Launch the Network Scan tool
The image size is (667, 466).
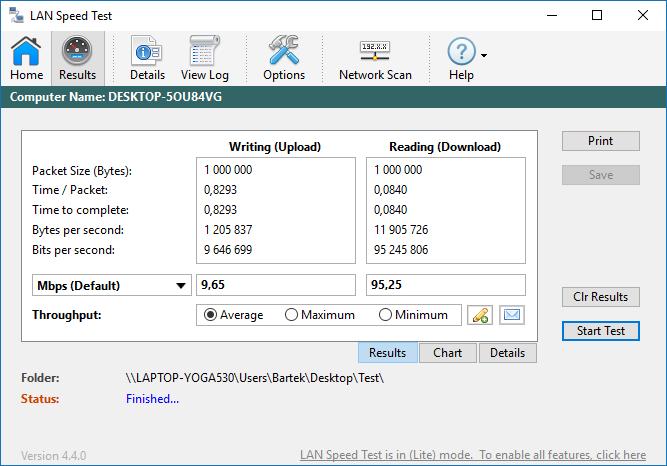click(375, 58)
